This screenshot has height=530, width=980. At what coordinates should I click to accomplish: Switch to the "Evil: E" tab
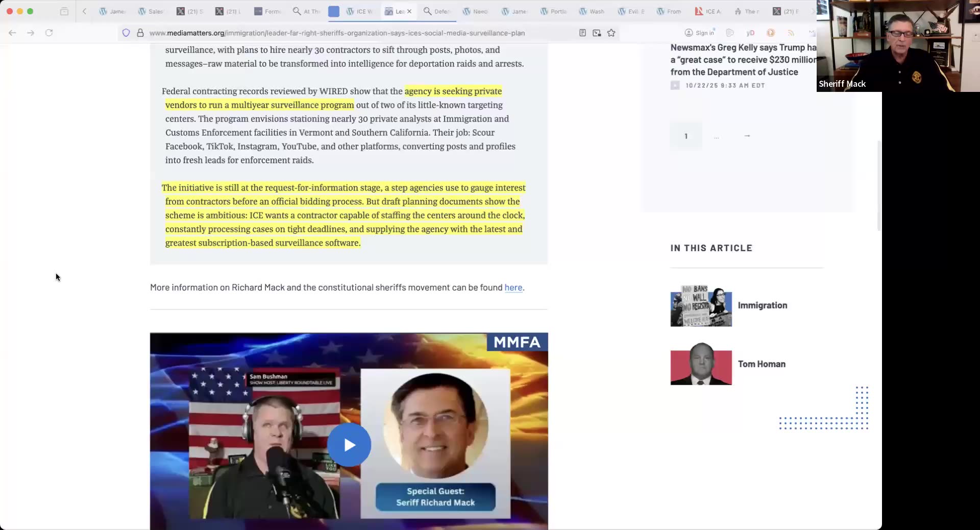click(631, 11)
